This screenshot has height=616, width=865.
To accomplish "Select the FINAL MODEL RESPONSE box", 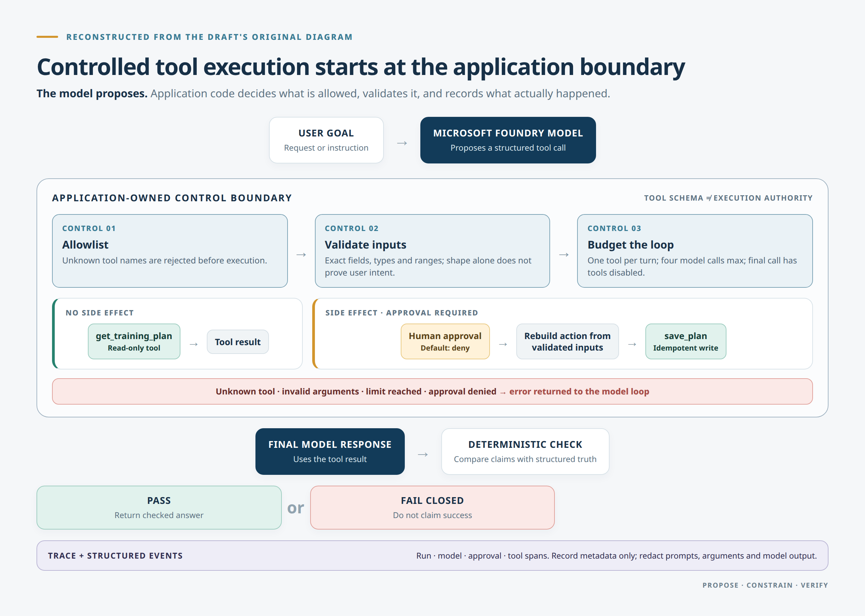I will [330, 452].
